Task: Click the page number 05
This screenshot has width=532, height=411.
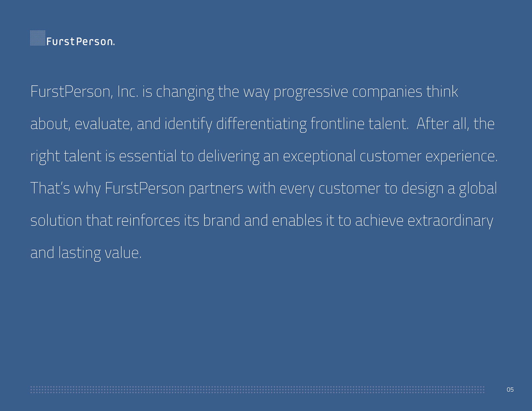Action: tap(510, 390)
